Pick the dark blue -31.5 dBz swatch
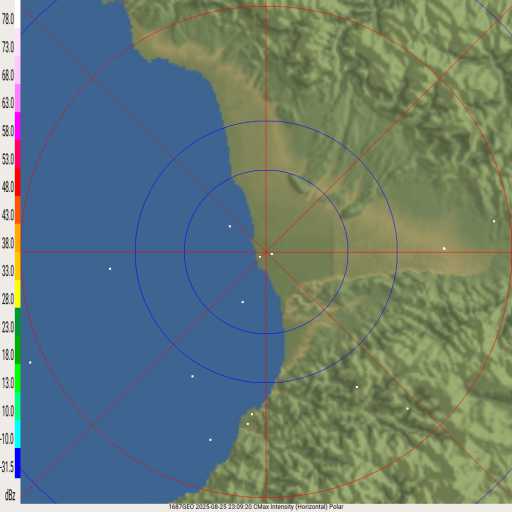Viewport: 512px width, 512px height. [x=18, y=463]
